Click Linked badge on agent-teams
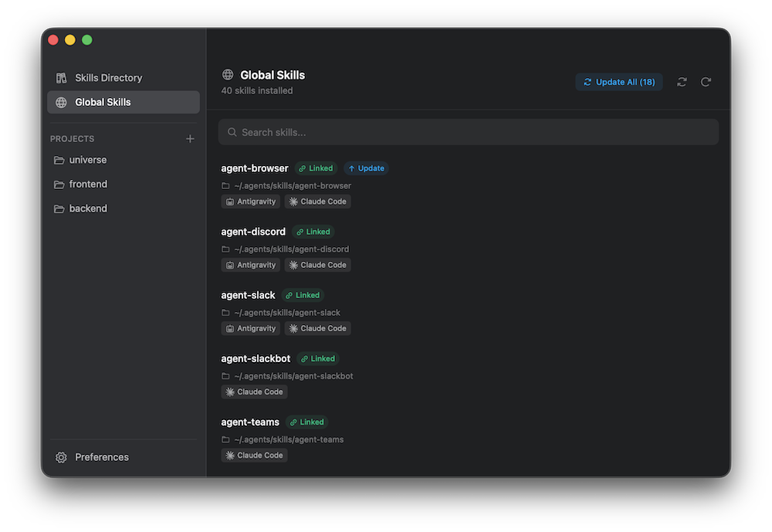772x532 pixels. pos(307,422)
